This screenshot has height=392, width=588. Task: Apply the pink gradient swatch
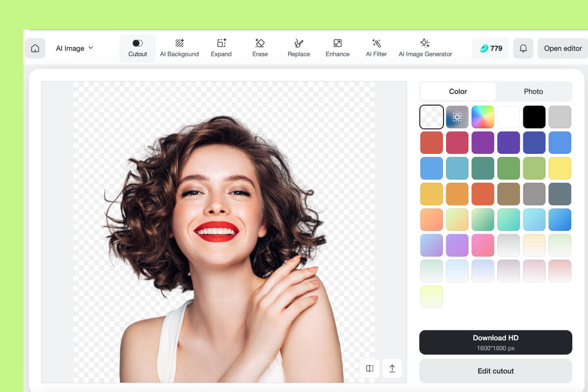tap(483, 245)
